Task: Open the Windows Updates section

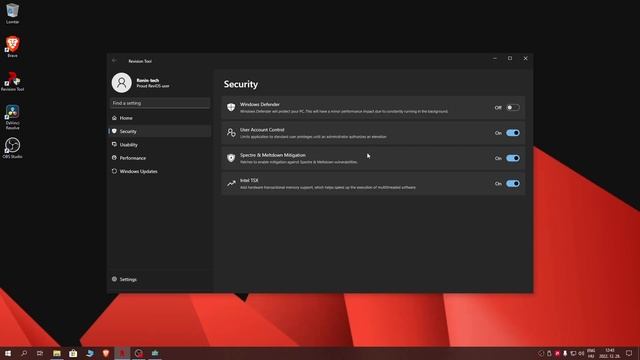Action: pos(160,171)
